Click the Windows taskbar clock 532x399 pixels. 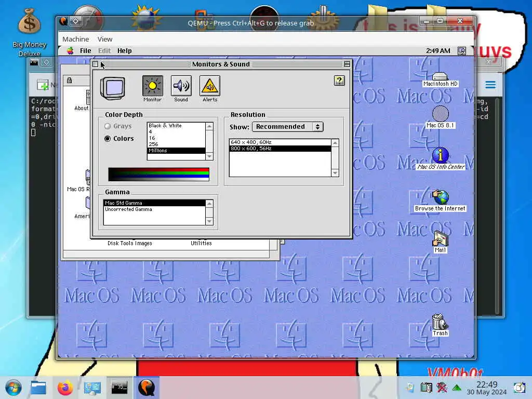coord(487,388)
